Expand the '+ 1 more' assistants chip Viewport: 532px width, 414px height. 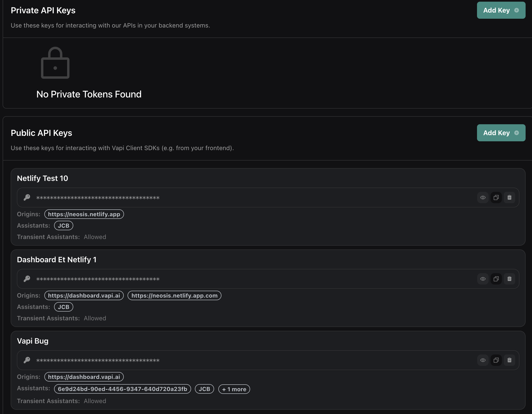[234, 389]
